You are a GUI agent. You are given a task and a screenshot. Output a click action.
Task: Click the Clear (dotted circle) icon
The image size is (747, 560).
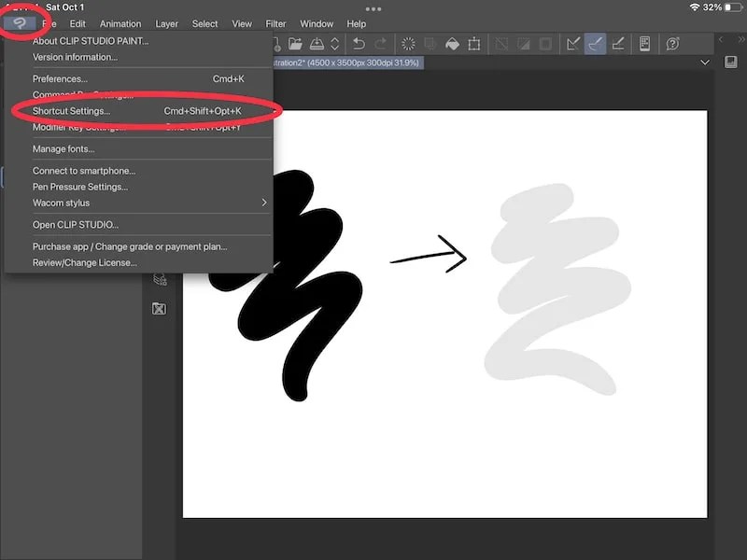click(x=408, y=44)
